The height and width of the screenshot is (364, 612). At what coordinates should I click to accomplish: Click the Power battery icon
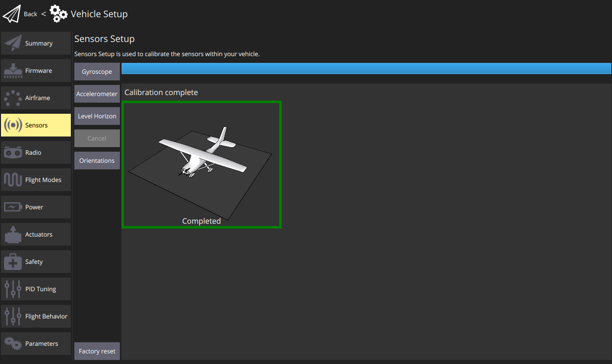(13, 207)
